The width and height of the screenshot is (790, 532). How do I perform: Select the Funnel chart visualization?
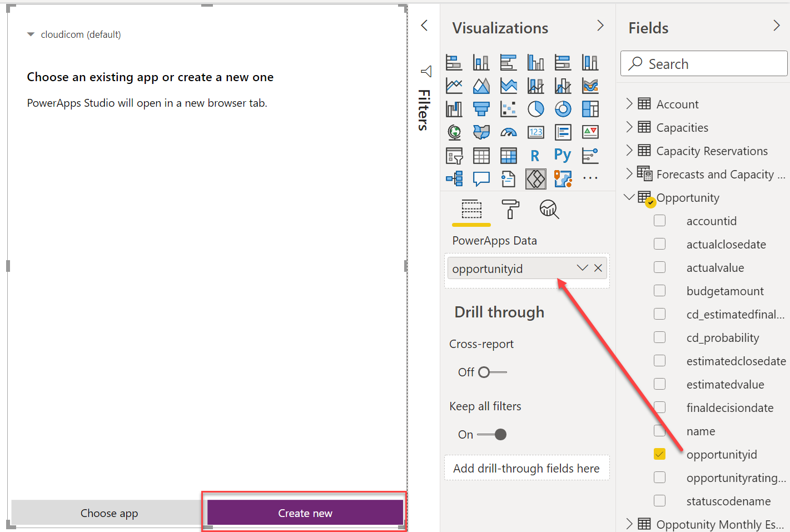pyautogui.click(x=481, y=109)
